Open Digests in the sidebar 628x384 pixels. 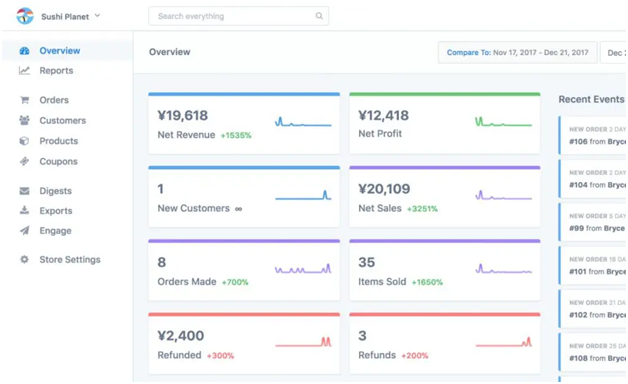[x=56, y=191]
